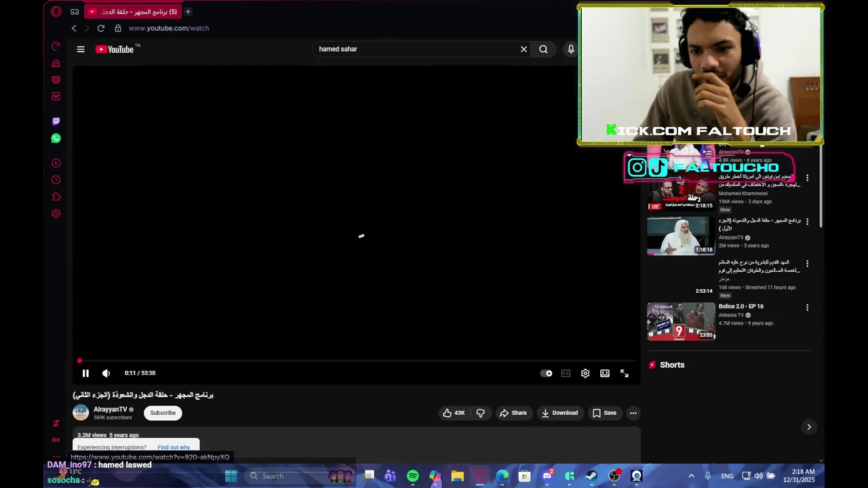Screen dimensions: 868x488
Task: Open the Opera menu logo
Action: coord(56,12)
